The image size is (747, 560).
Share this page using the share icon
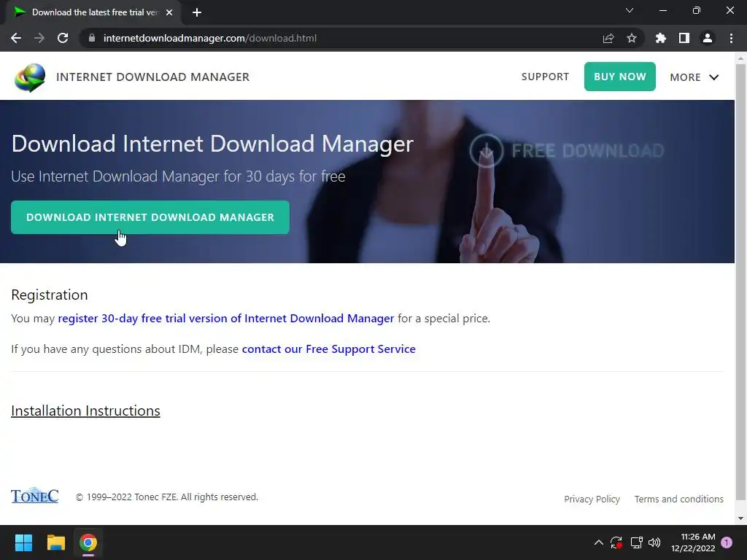pos(608,38)
